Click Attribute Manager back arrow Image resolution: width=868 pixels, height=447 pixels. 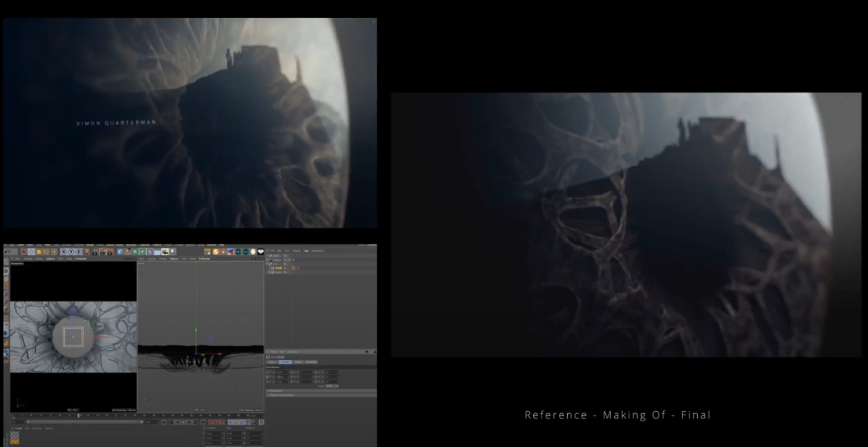click(367, 352)
